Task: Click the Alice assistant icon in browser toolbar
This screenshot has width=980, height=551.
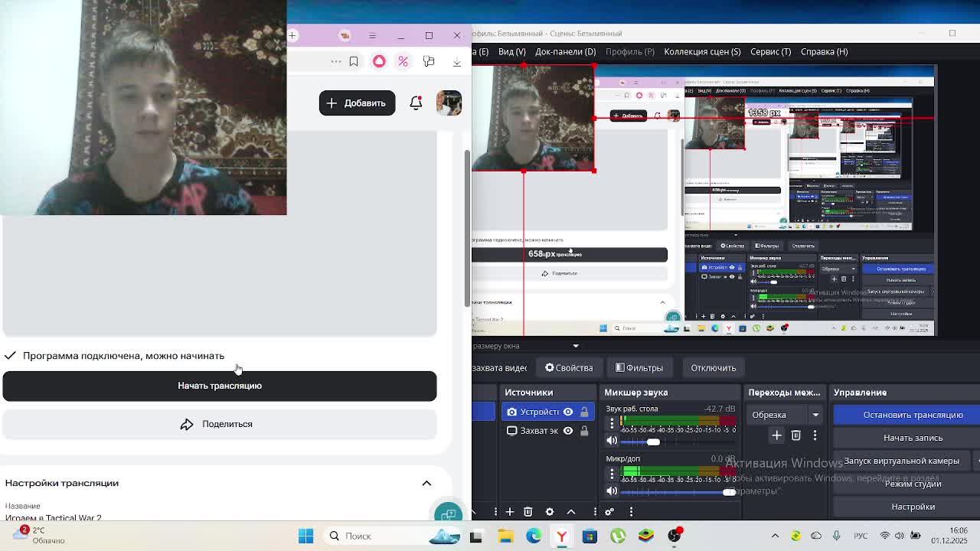Action: tap(379, 61)
